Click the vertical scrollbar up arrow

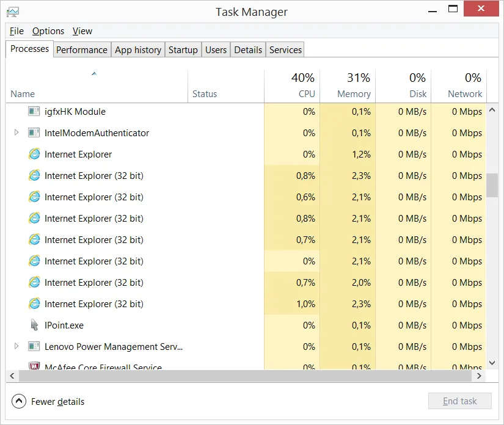(492, 110)
